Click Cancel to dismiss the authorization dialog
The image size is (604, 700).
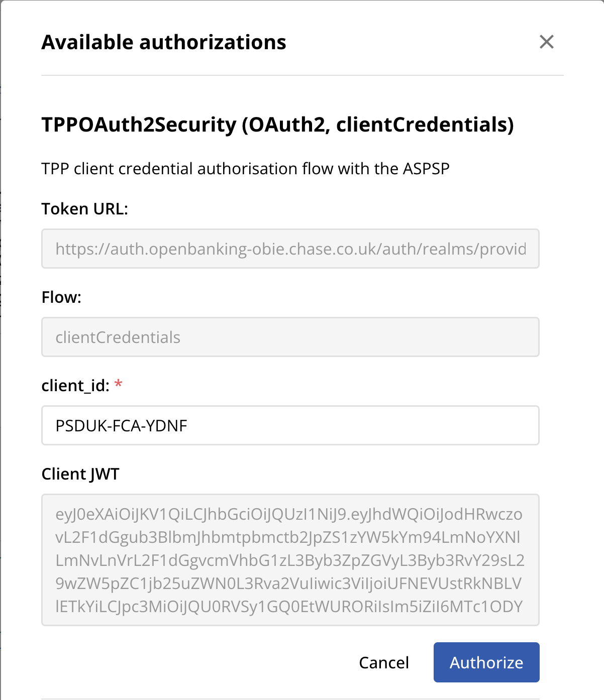(x=383, y=662)
